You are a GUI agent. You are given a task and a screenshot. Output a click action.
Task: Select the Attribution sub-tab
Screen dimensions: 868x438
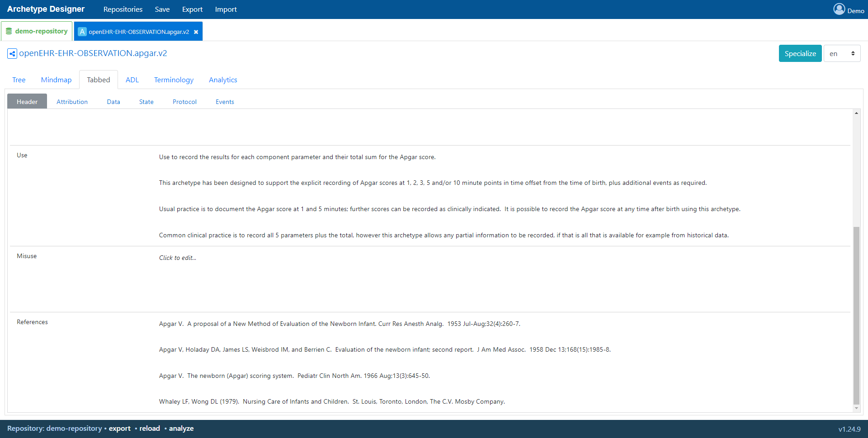tap(72, 102)
